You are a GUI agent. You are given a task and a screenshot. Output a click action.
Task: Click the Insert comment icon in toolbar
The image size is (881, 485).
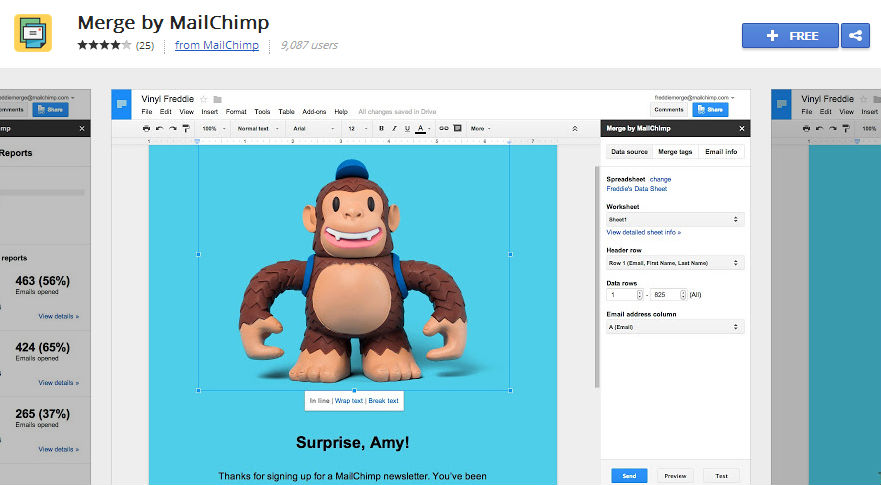click(457, 129)
